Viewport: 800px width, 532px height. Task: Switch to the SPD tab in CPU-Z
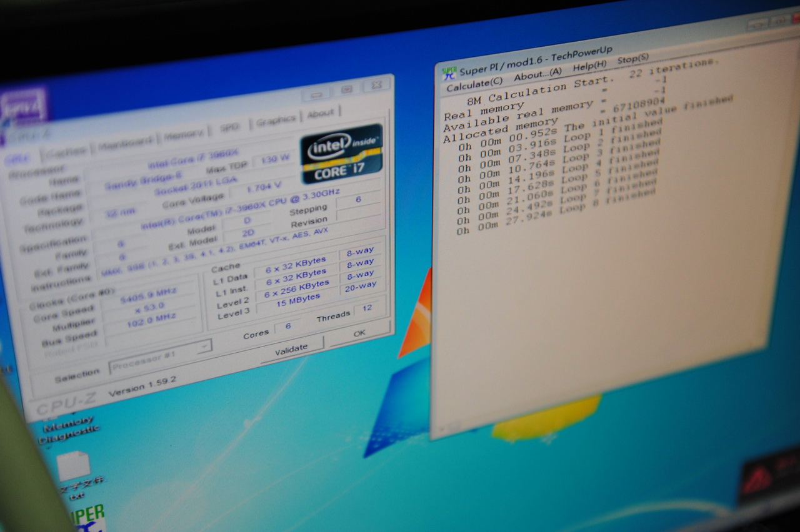[x=230, y=127]
